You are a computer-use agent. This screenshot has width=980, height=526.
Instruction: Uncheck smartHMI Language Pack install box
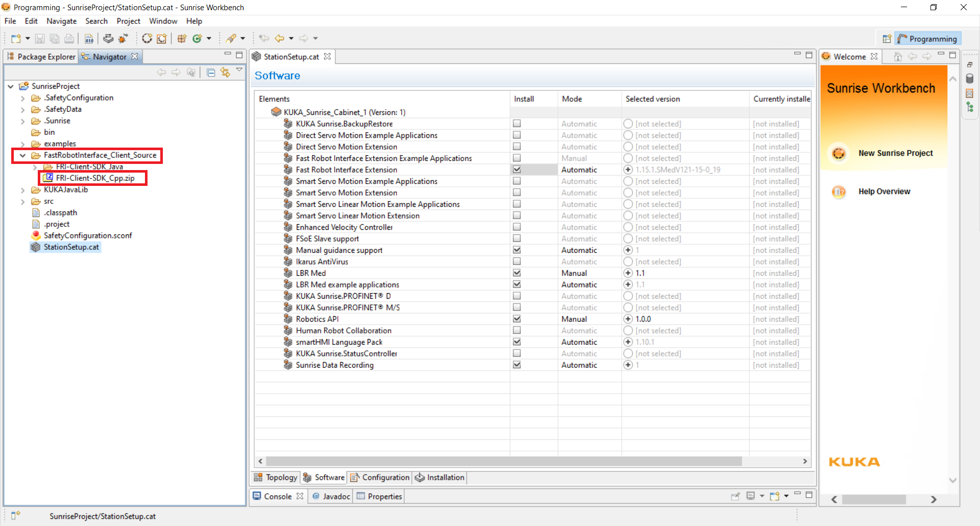click(x=517, y=342)
